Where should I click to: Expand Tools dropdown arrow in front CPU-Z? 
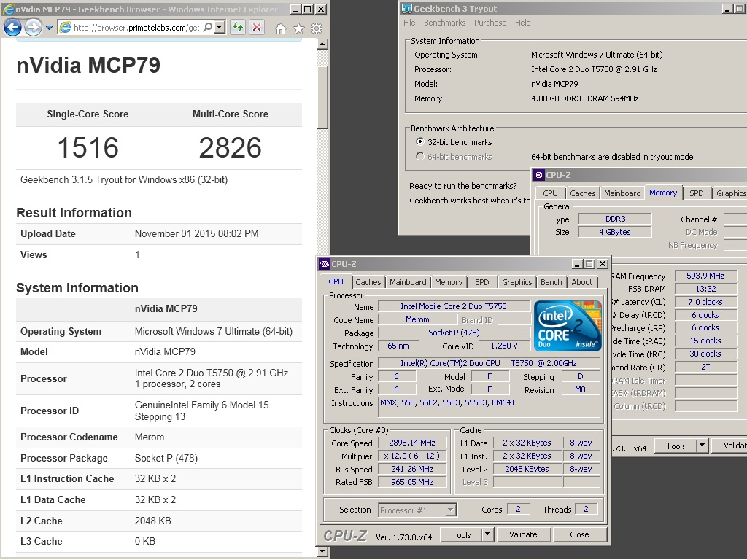(487, 534)
